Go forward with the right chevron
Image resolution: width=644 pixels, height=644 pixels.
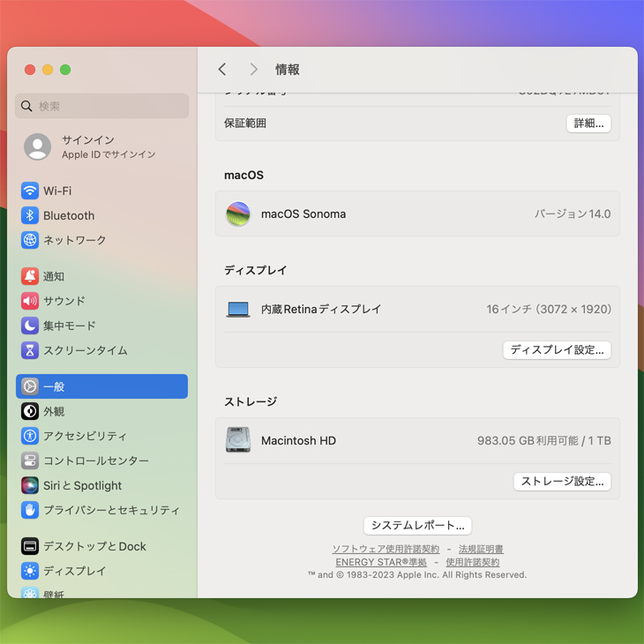254,70
